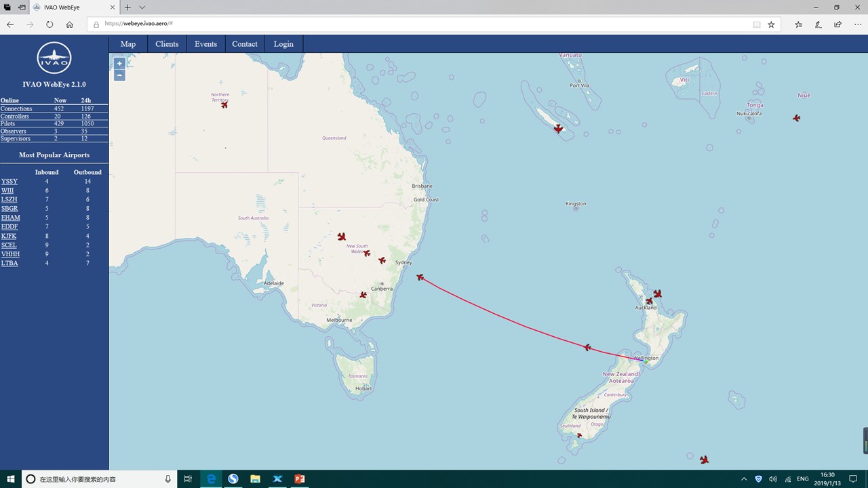This screenshot has width=868, height=488.
Task: Open EHAM airport link
Action: tap(10, 218)
